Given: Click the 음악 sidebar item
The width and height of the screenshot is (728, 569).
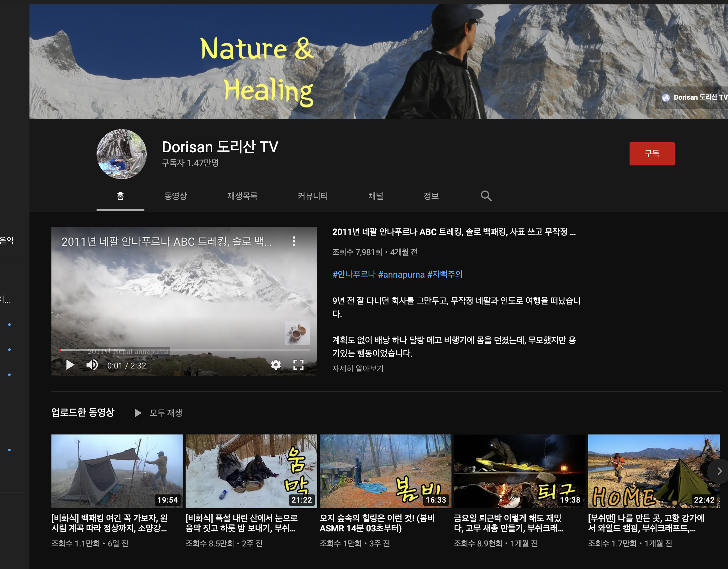Looking at the screenshot, I should [7, 241].
